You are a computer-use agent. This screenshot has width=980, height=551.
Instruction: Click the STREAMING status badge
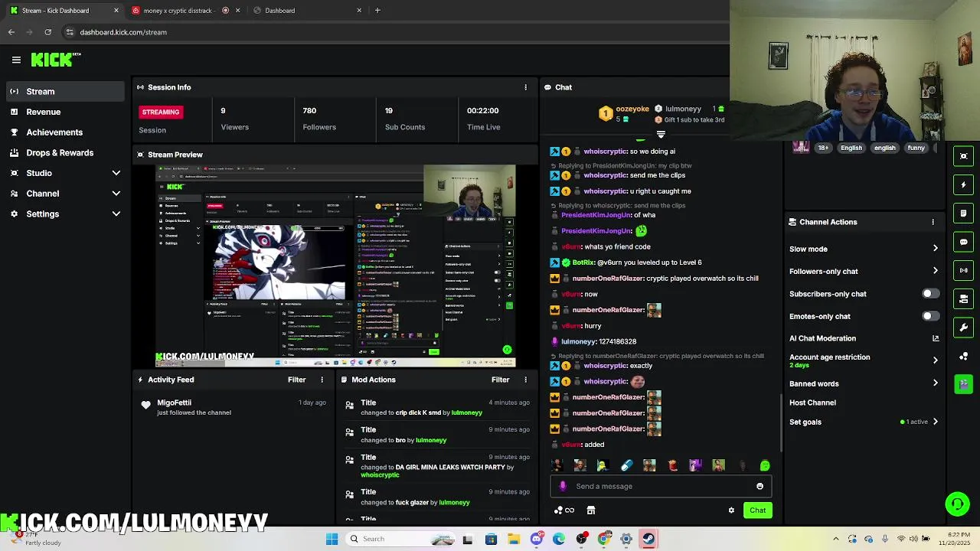point(161,112)
